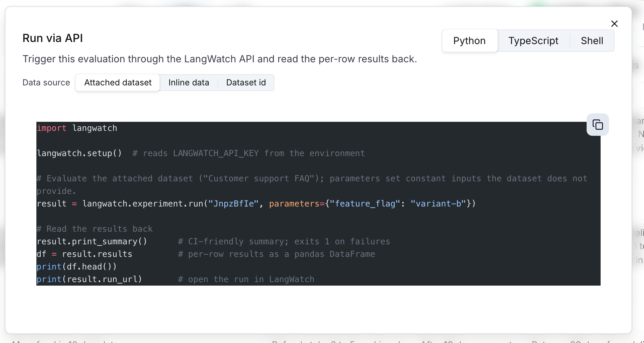This screenshot has width=644, height=343.
Task: Click the 'open the run in LangWatch' comment
Action: (246, 279)
